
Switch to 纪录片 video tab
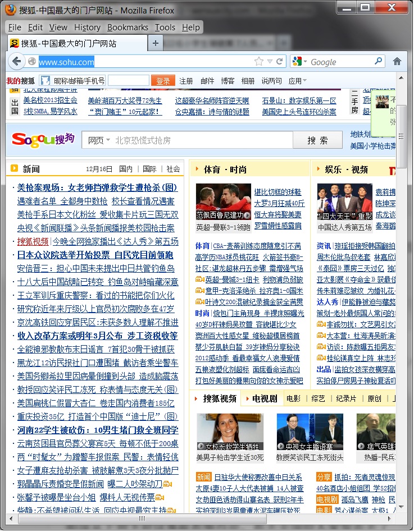point(346,398)
